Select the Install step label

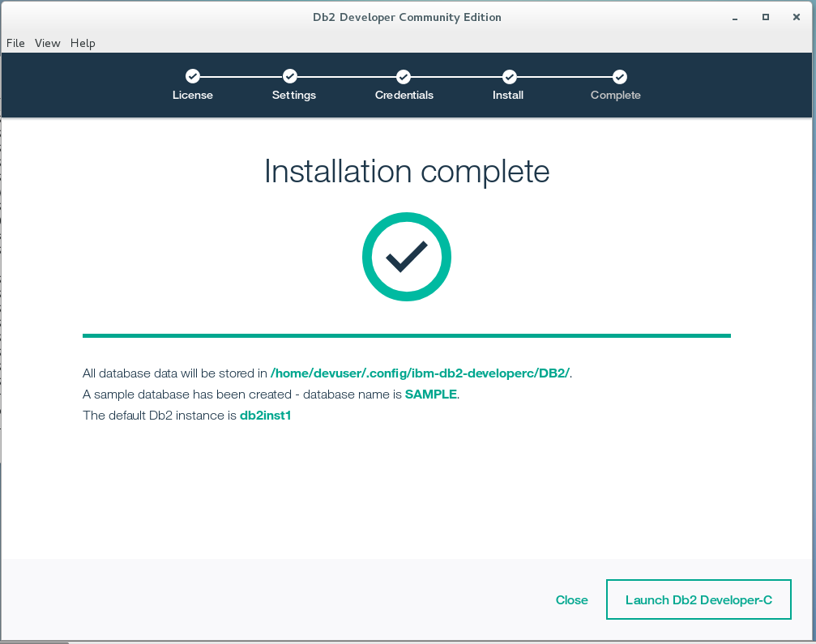coord(508,96)
